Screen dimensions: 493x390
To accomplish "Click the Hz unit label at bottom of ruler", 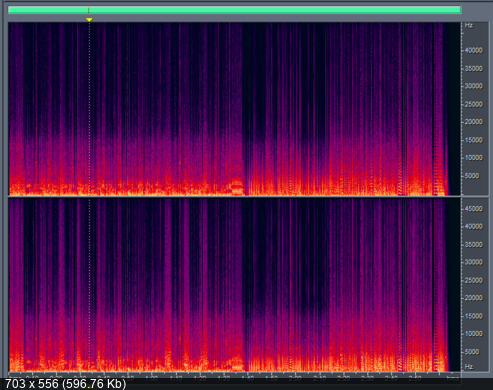I will [469, 367].
